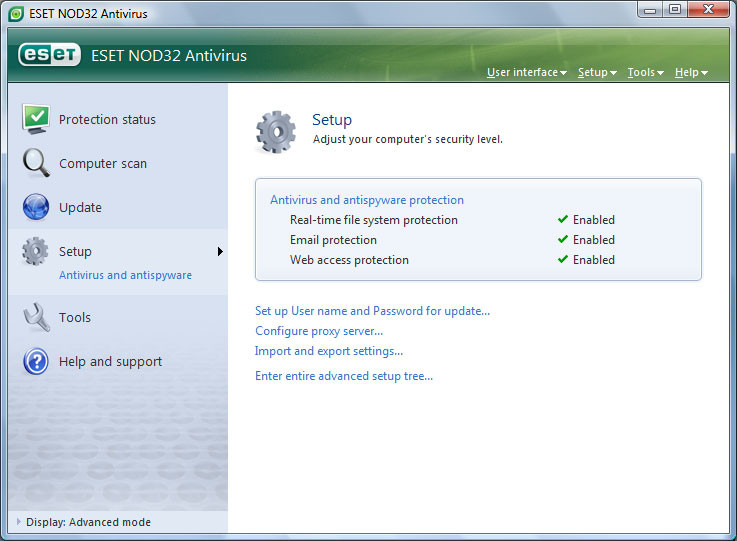Viewport: 737px width, 541px height.
Task: Open Help and support section
Action: click(x=110, y=361)
